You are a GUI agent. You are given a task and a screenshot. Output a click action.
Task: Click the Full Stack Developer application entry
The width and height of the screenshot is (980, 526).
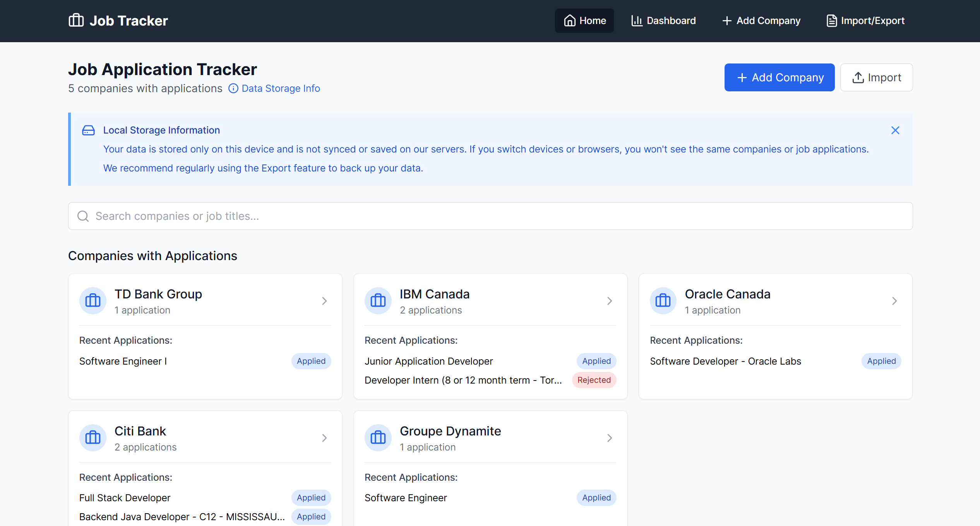[x=125, y=498]
